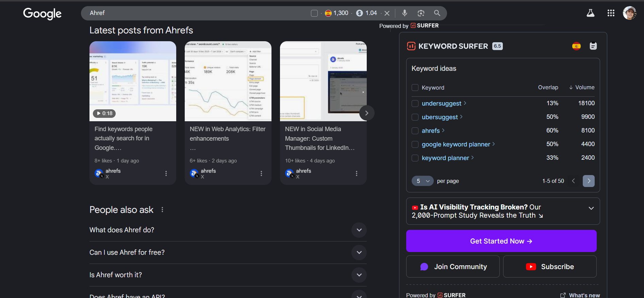Screen dimensions: 644x298
Task: Sort keyword ideas by Overlap column
Action: [548, 88]
